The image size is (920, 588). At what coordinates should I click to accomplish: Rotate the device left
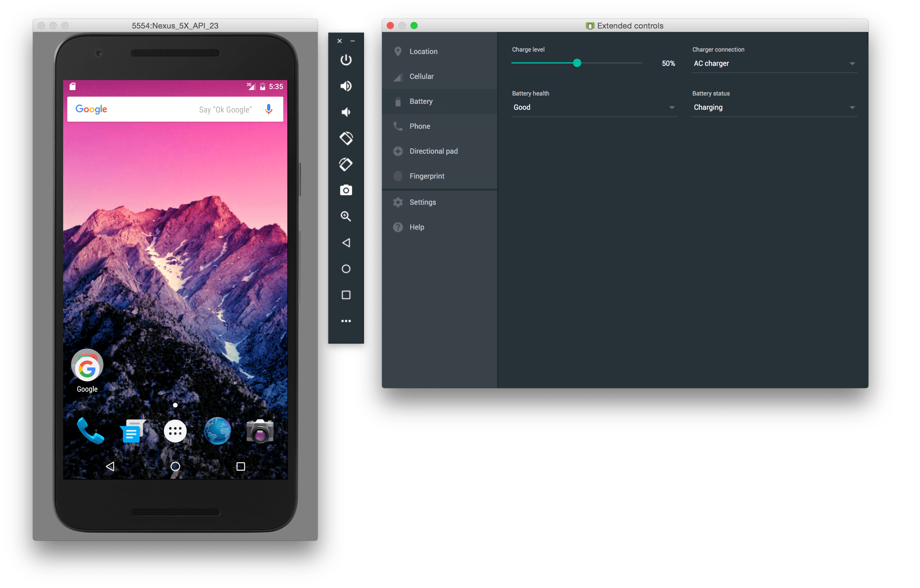pos(346,138)
